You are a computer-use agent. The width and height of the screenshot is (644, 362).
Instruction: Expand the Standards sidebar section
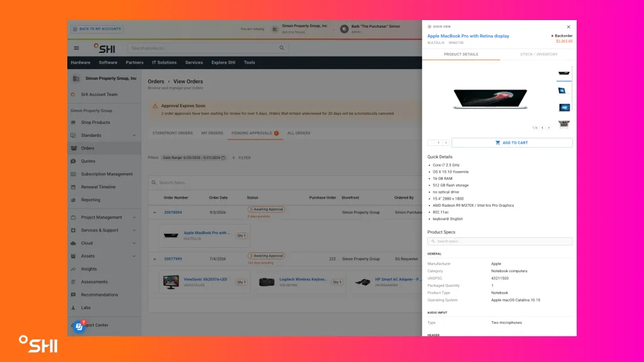click(134, 136)
